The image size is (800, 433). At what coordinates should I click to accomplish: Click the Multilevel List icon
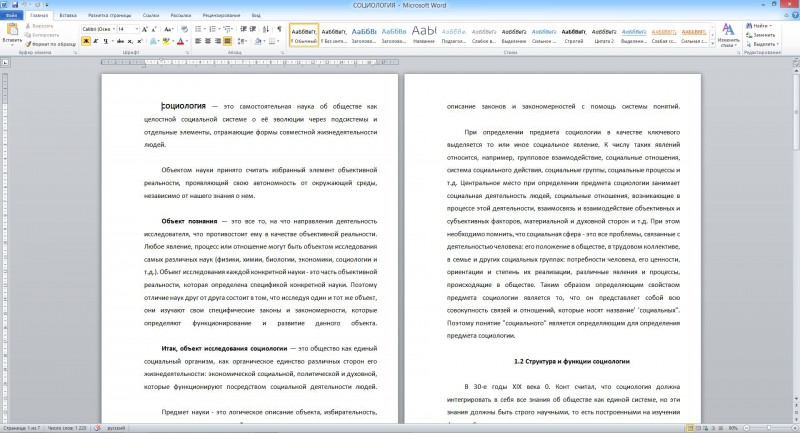coord(228,29)
